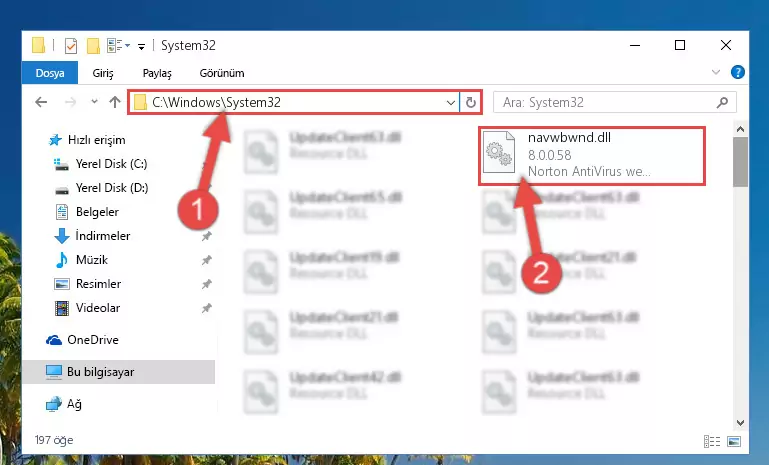
Task: Click the pin icon next to İndirmeler
Action: tap(206, 236)
